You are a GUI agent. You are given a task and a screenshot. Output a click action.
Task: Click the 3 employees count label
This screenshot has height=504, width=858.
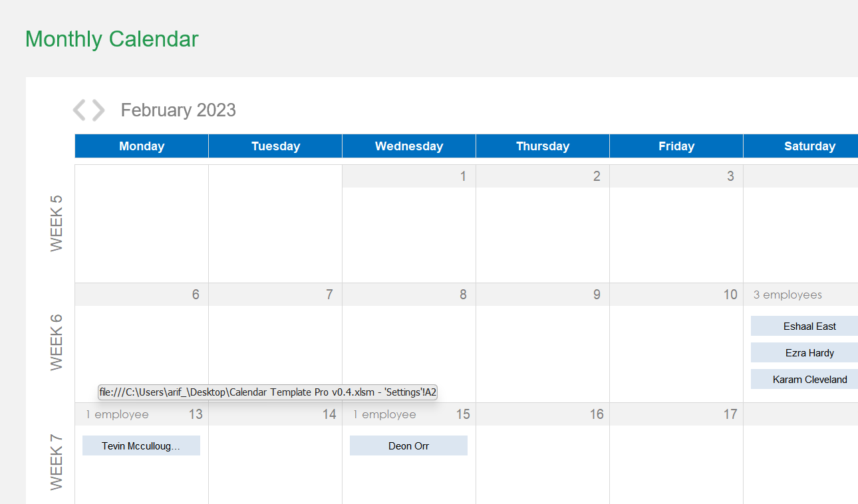[x=787, y=294]
